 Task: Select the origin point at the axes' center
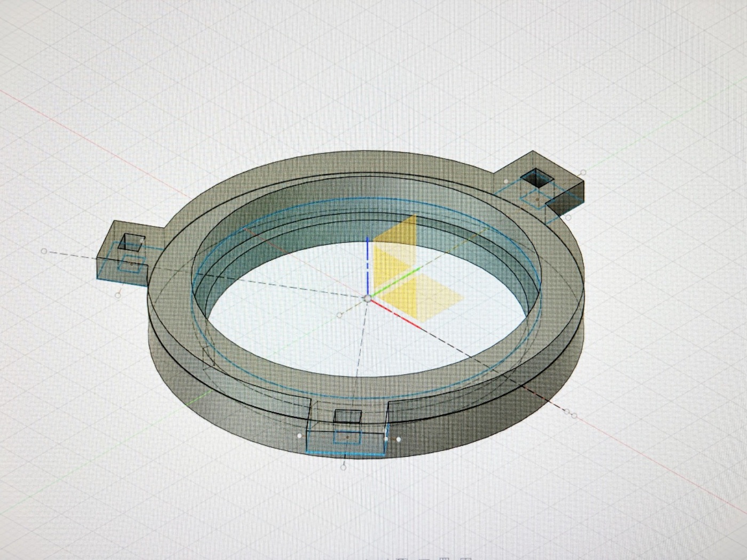click(368, 298)
